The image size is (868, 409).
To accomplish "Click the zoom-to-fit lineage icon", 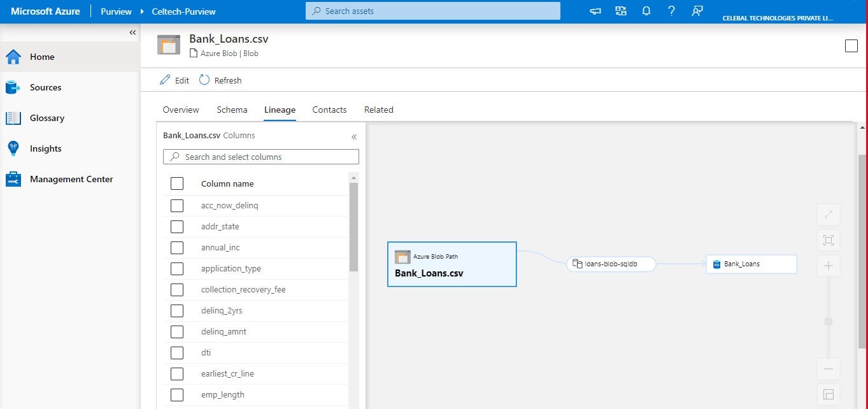I will click(x=829, y=240).
